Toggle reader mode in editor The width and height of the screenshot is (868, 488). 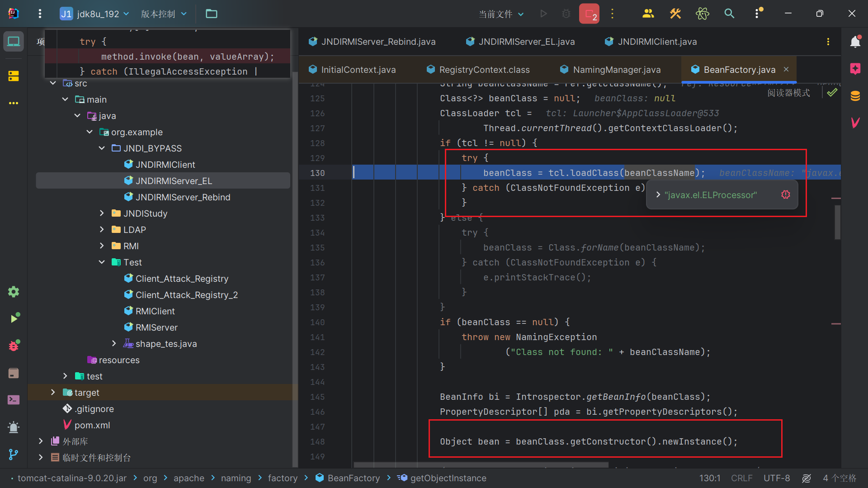pyautogui.click(x=788, y=93)
